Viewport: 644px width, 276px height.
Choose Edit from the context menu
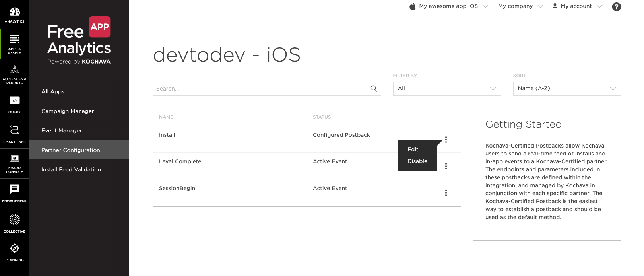413,149
